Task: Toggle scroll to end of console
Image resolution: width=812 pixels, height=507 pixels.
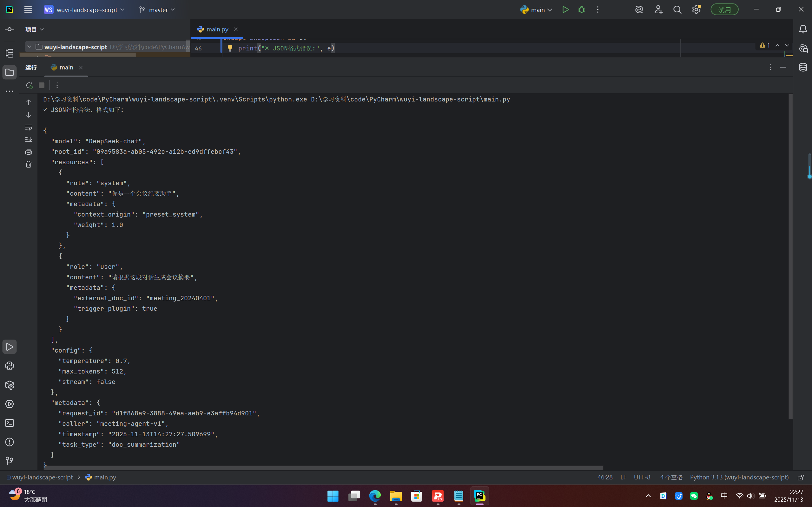Action: pyautogui.click(x=29, y=140)
